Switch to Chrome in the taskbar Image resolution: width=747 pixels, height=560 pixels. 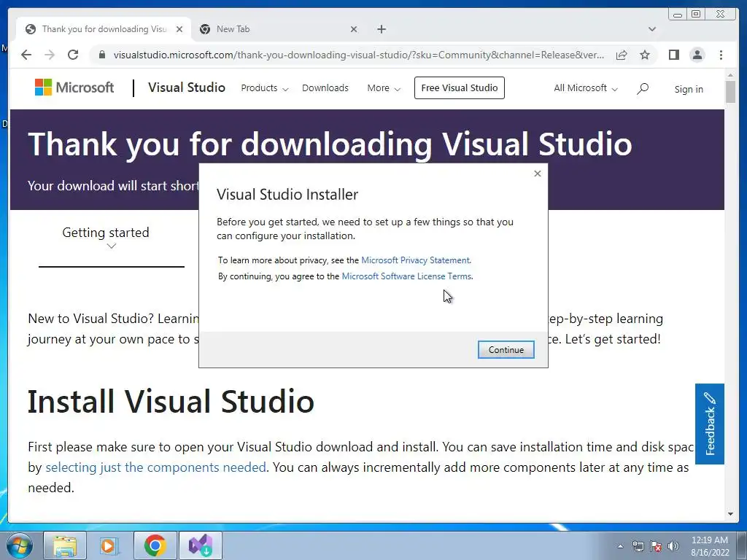pyautogui.click(x=155, y=545)
